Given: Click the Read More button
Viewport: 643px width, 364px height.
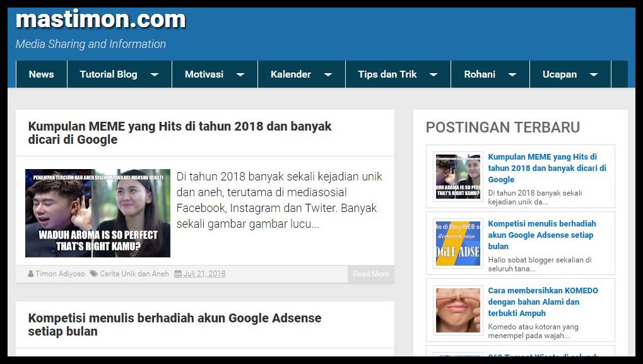Looking at the screenshot, I should click(370, 274).
